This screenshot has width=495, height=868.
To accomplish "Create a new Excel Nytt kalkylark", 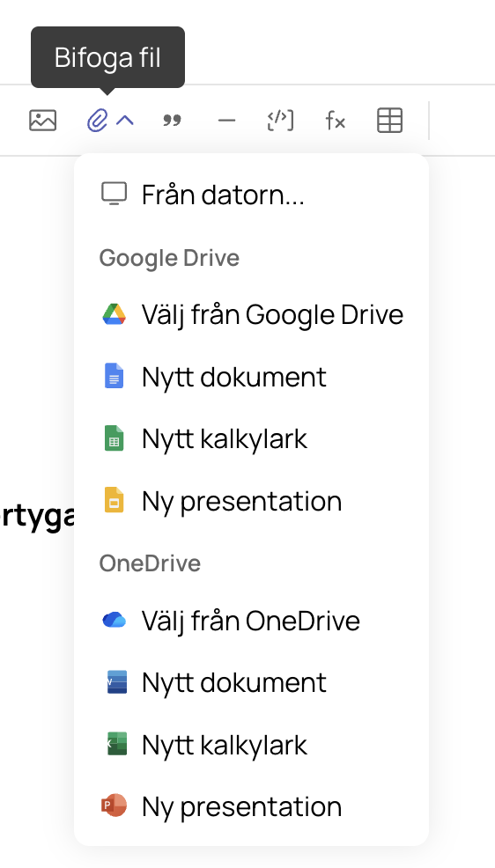I will tap(251, 745).
